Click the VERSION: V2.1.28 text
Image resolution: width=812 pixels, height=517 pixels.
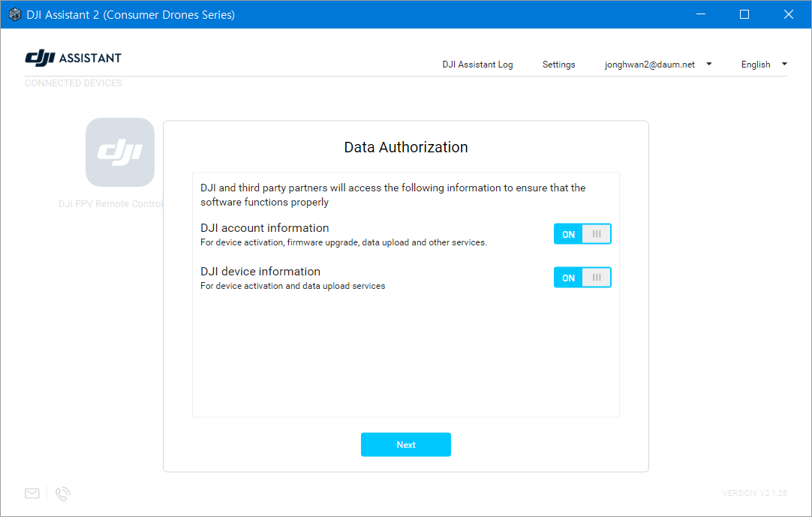click(x=754, y=493)
